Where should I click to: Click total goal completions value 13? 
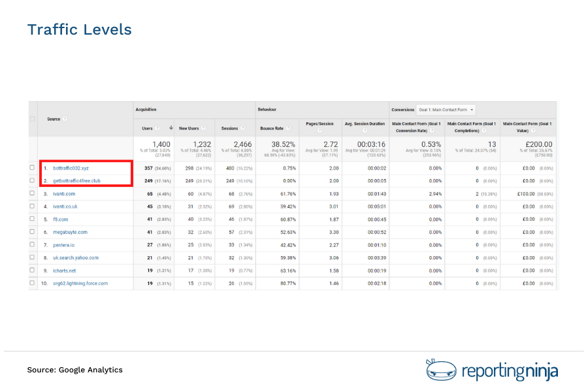492,144
